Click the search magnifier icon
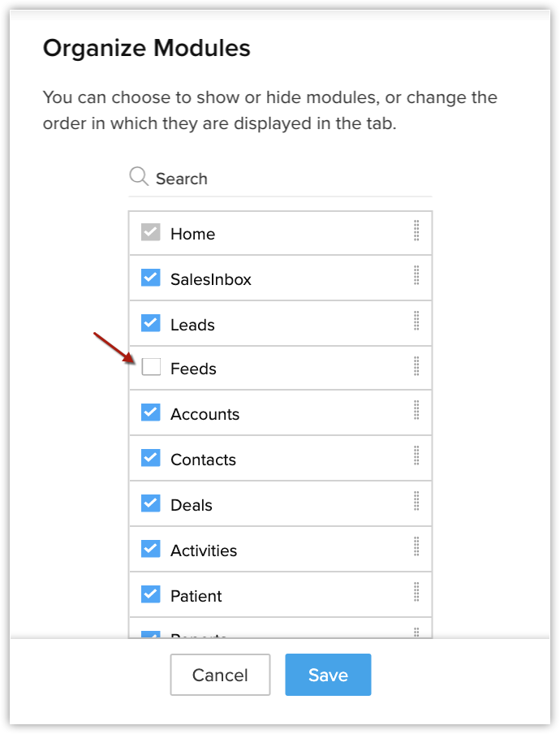560x734 pixels. coord(139,177)
